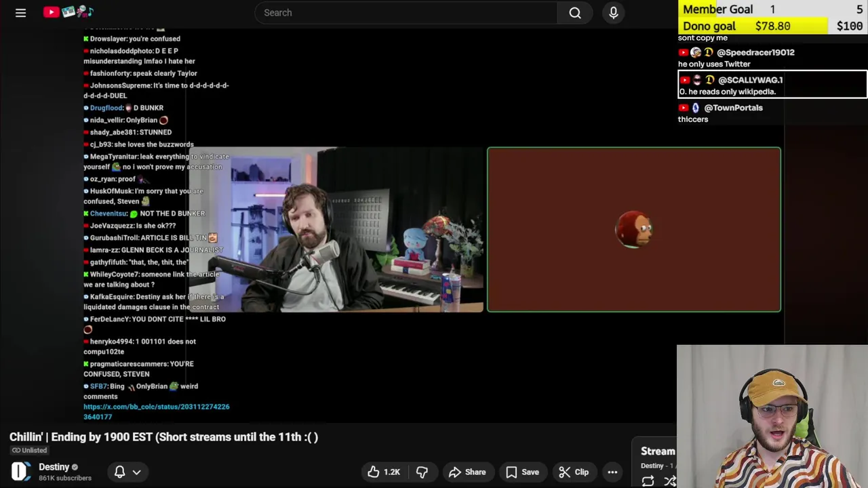Expand notification options chevron
Screen dimensions: 868x488
pos(136,472)
